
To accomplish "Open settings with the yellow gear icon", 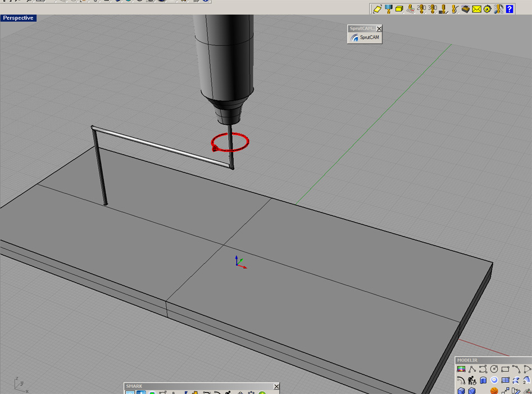I will click(x=488, y=9).
